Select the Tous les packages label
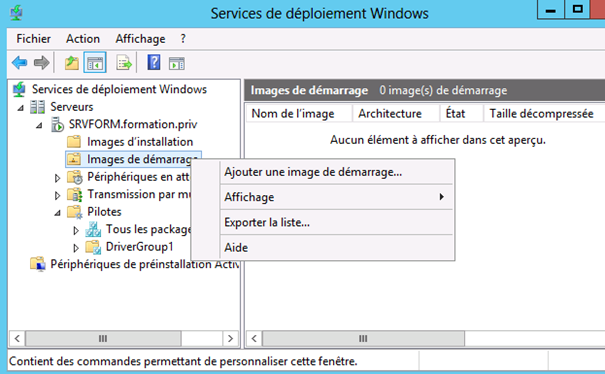 tap(148, 229)
